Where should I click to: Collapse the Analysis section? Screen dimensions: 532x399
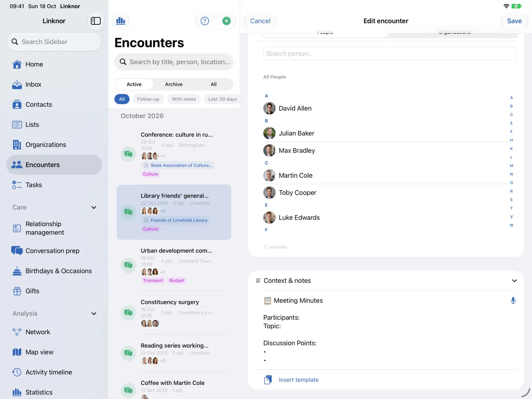(x=94, y=313)
